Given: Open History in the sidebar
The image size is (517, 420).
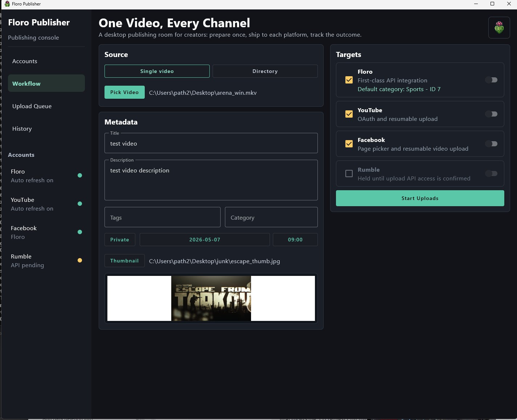Looking at the screenshot, I should click(x=46, y=129).
